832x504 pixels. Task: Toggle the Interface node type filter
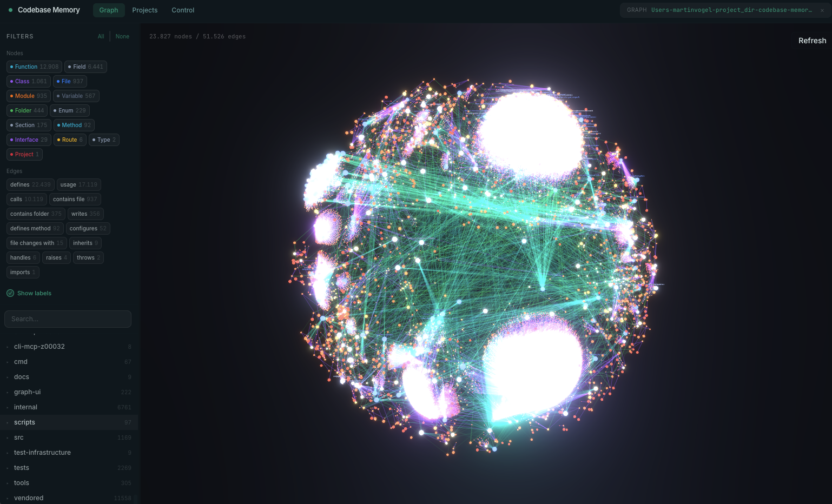coord(28,140)
